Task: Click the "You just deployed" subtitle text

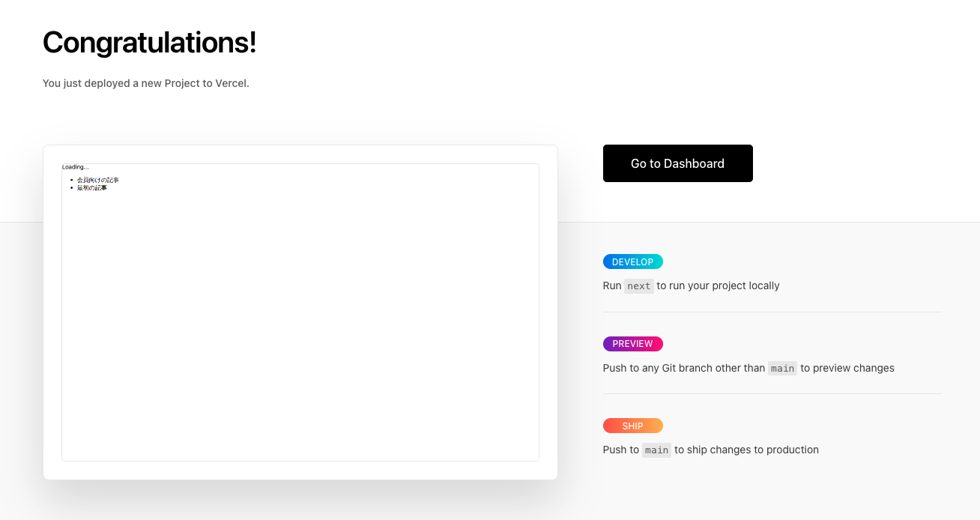Action: (x=145, y=83)
